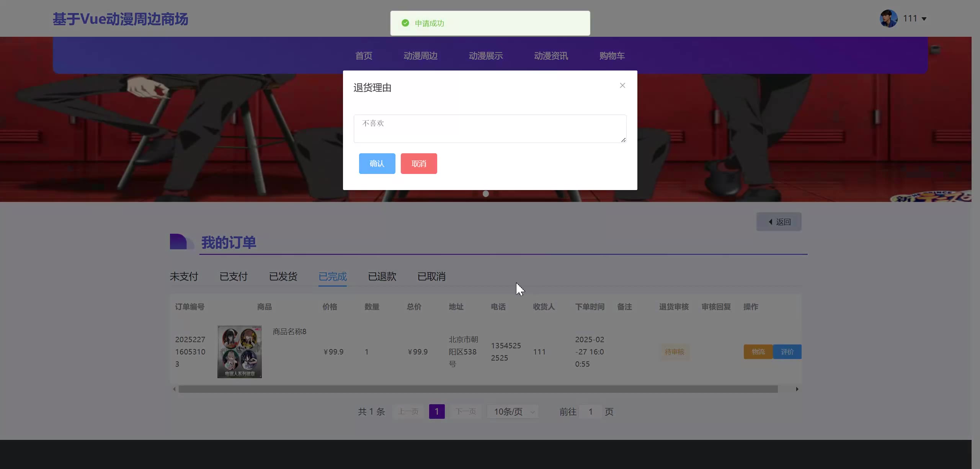The width and height of the screenshot is (980, 469).
Task: Click the green success check icon
Action: [405, 23]
